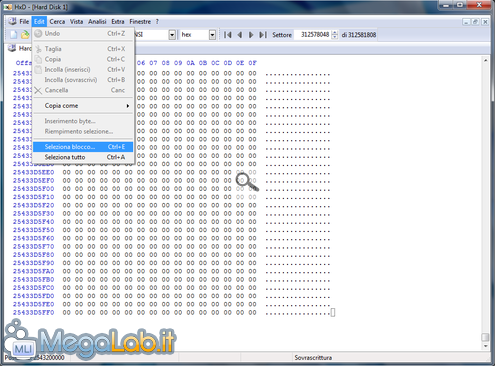Open the Cerca menu
This screenshot has height=366, width=495.
coord(57,22)
